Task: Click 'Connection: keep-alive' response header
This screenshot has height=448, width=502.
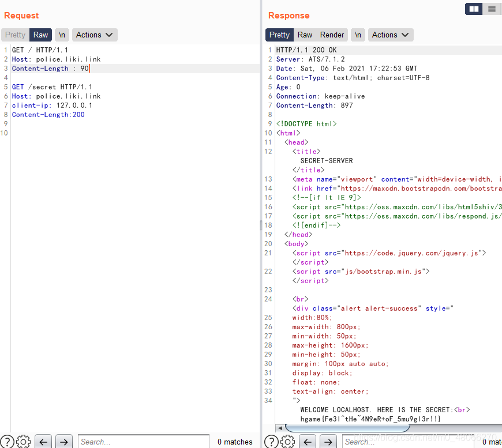Action: (320, 96)
